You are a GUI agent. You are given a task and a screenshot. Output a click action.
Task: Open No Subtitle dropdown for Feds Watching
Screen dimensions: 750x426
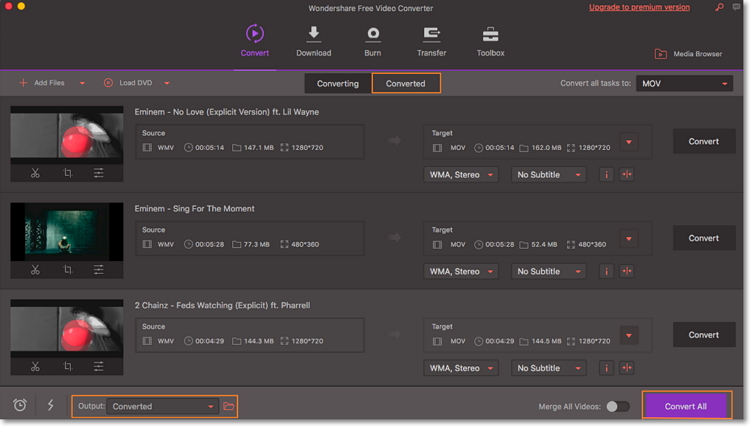coord(549,368)
